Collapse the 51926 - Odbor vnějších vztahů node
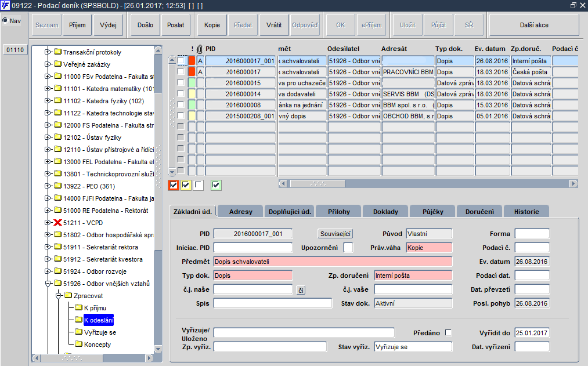Viewport: 588px width, 366px height. click(x=48, y=284)
